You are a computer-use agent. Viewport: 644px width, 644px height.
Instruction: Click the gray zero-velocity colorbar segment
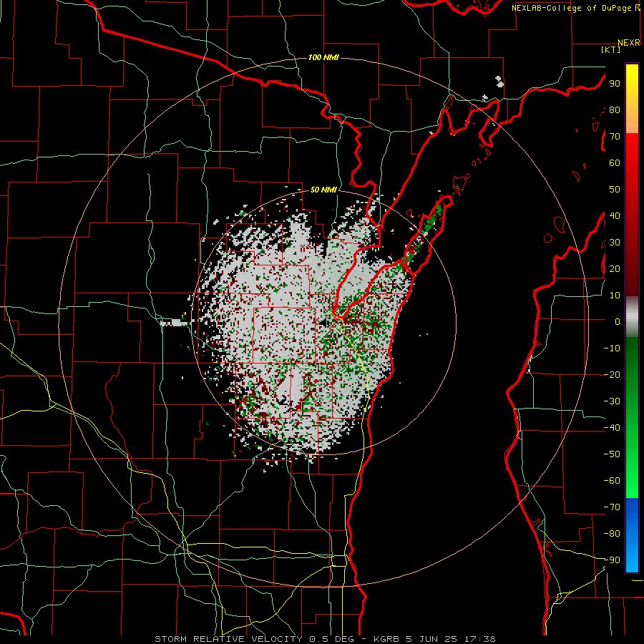632,317
